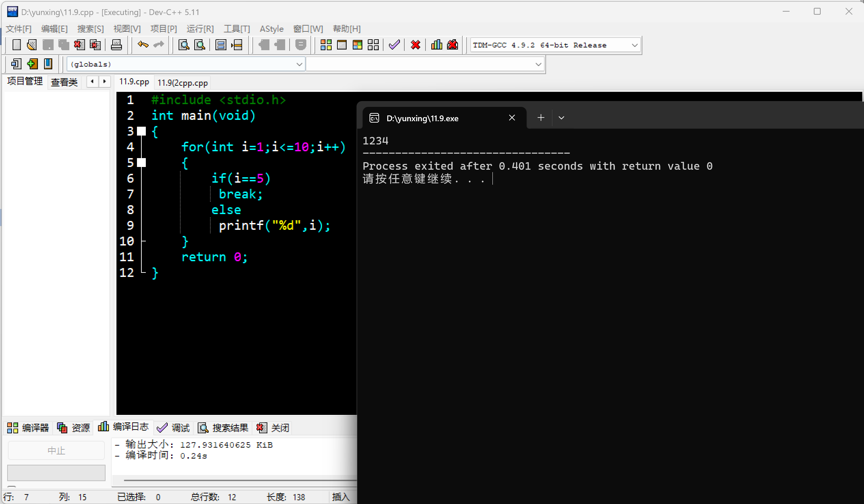Open the terminal tab dropdown chevron

click(x=561, y=118)
